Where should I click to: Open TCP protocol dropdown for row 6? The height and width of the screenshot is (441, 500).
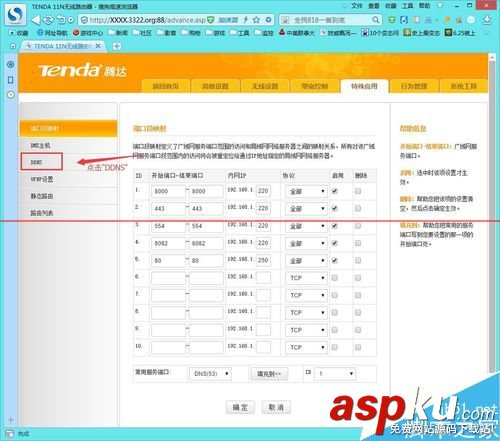coord(306,278)
